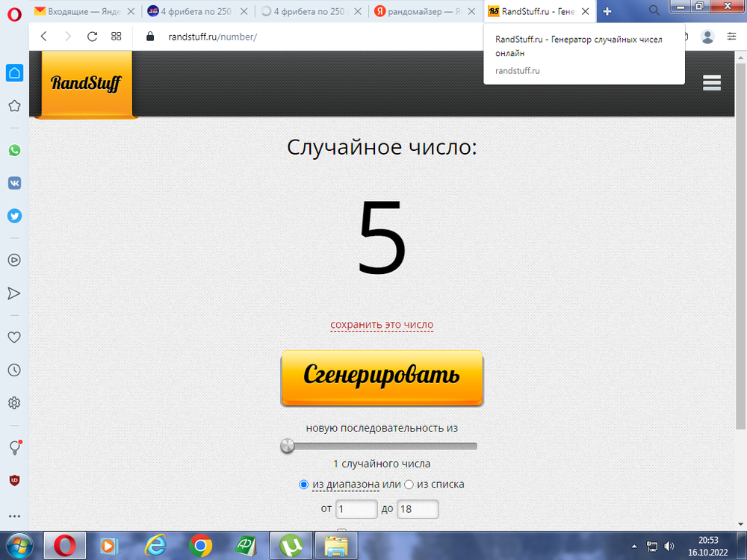Open the Opera menu logo
Screen dimensions: 747x560
(x=14, y=15)
